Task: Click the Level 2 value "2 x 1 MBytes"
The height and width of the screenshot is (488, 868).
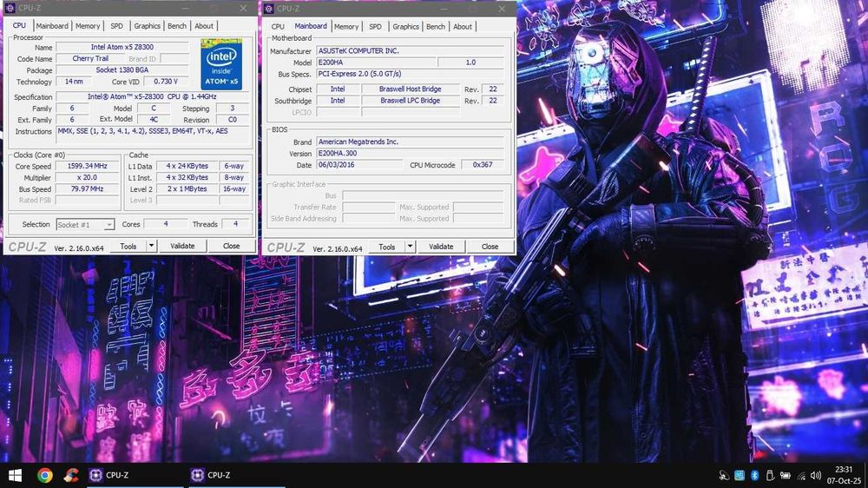Action: point(187,189)
